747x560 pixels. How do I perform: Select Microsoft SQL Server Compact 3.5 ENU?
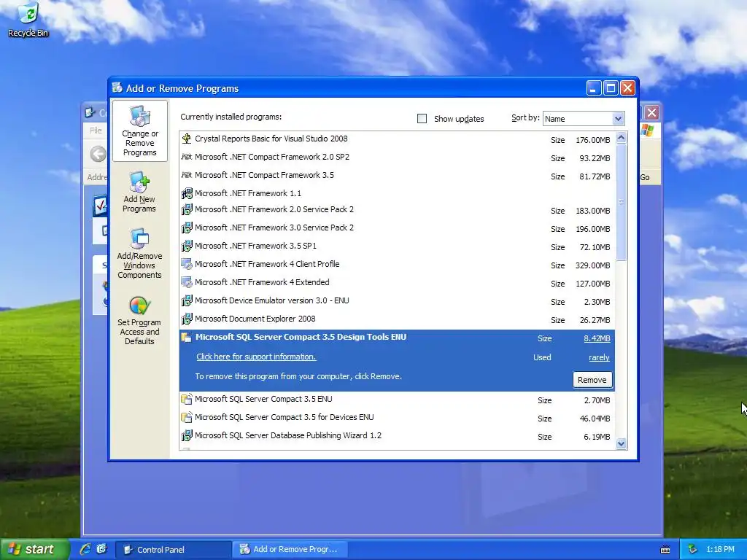[398, 400]
